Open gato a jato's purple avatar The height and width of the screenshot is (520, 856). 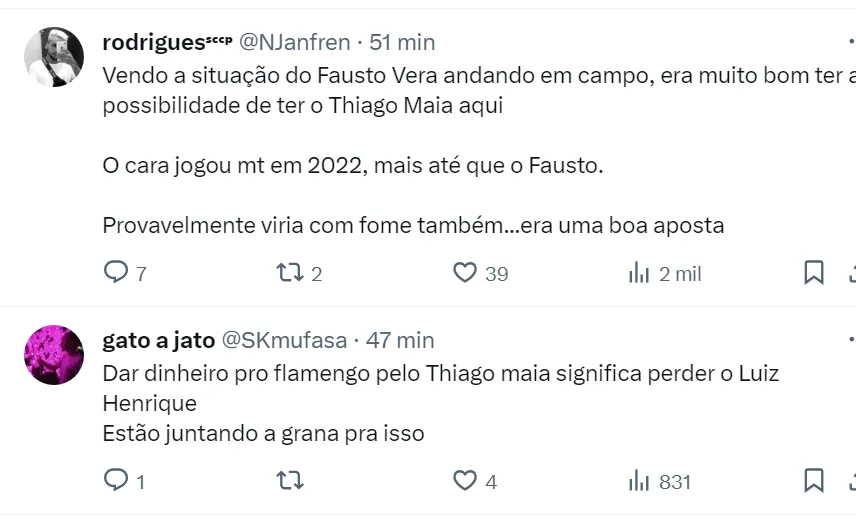[x=54, y=355]
